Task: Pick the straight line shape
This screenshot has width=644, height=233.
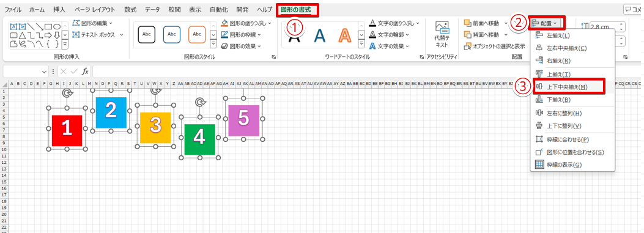Action: (31, 27)
